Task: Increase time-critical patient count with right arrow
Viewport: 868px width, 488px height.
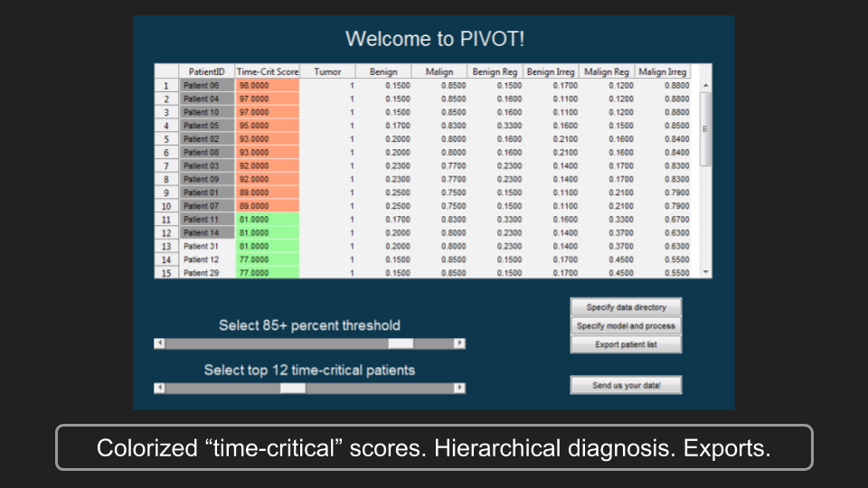Action: [x=459, y=389]
